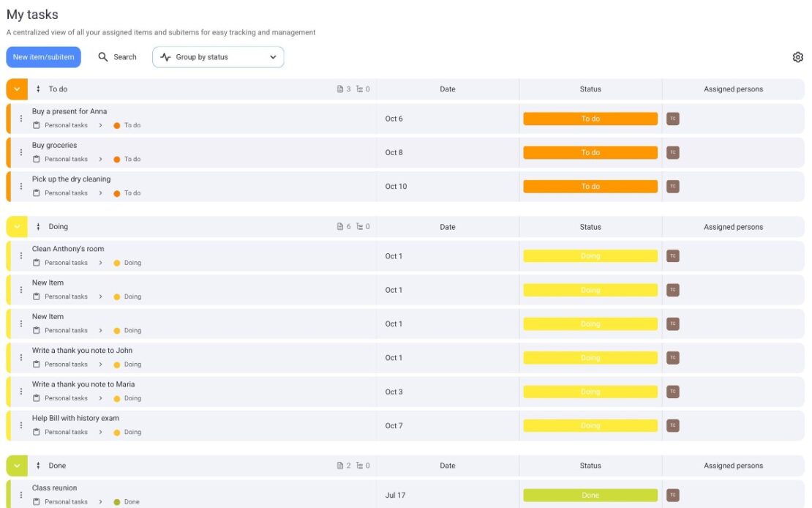The image size is (812, 508).
Task: Open the Write a thank you note to John task
Action: [x=82, y=351]
